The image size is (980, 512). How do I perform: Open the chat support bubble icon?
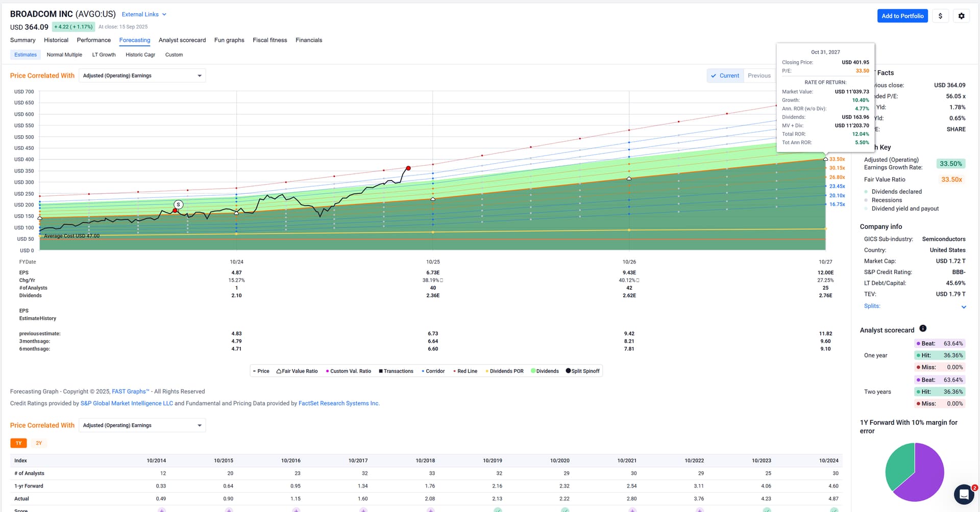[964, 494]
